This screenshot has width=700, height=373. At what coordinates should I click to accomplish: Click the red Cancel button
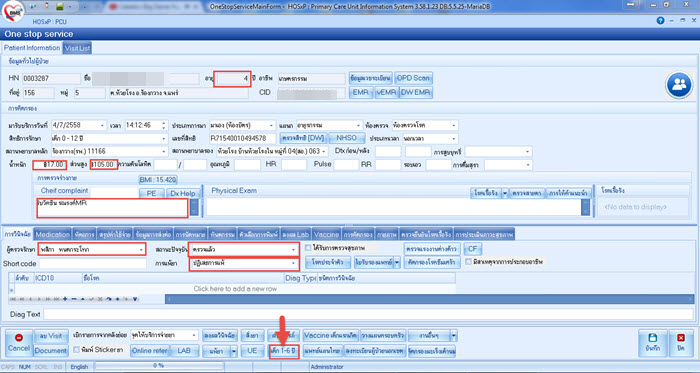click(x=19, y=343)
